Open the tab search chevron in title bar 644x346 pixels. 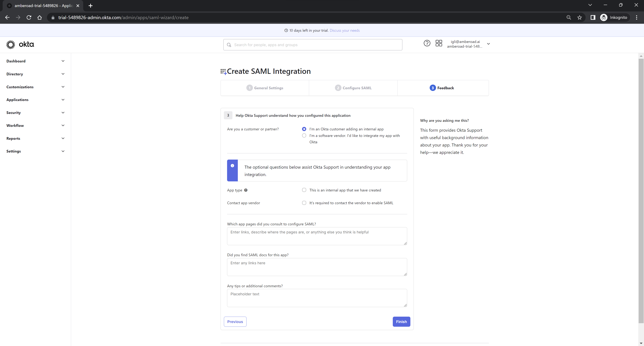[590, 5]
